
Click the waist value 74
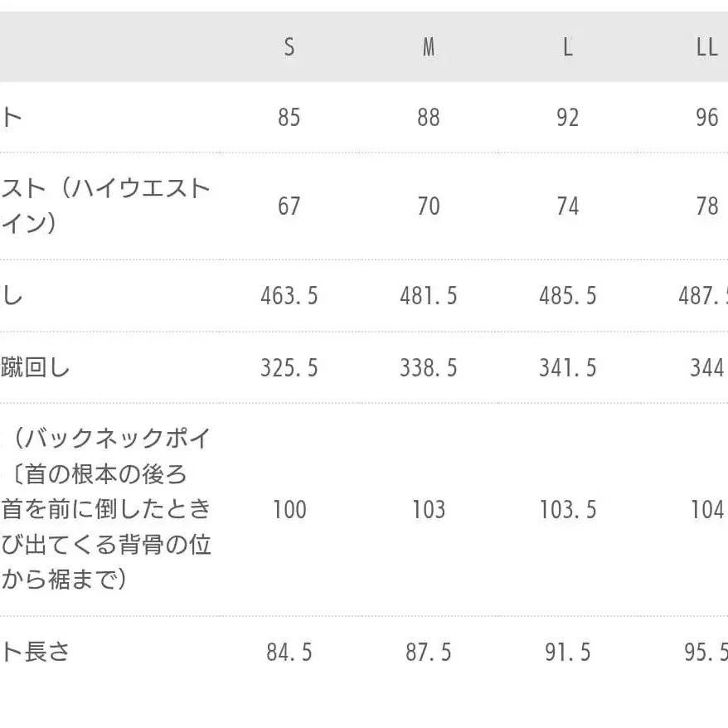(568, 206)
